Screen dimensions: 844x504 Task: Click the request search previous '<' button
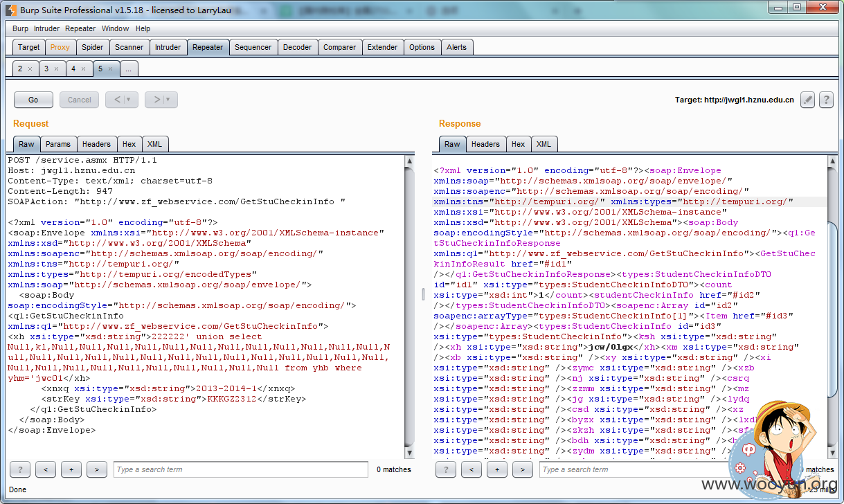tap(46, 469)
